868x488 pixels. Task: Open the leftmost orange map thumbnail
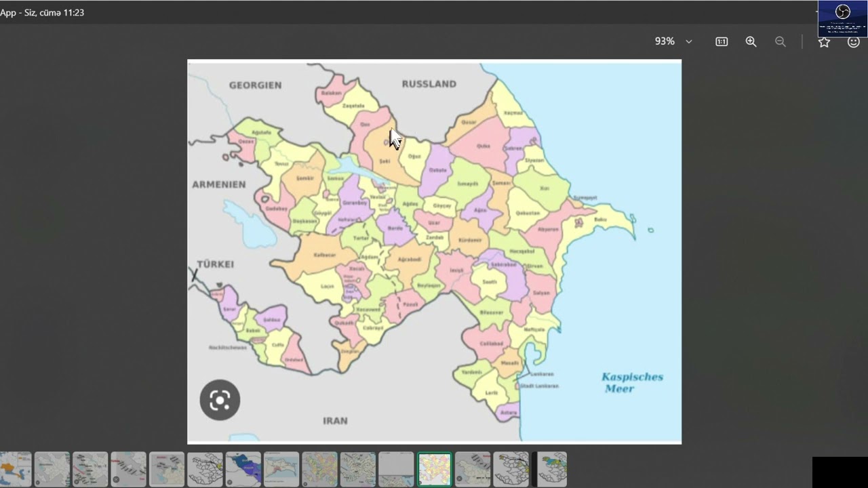pos(16,469)
